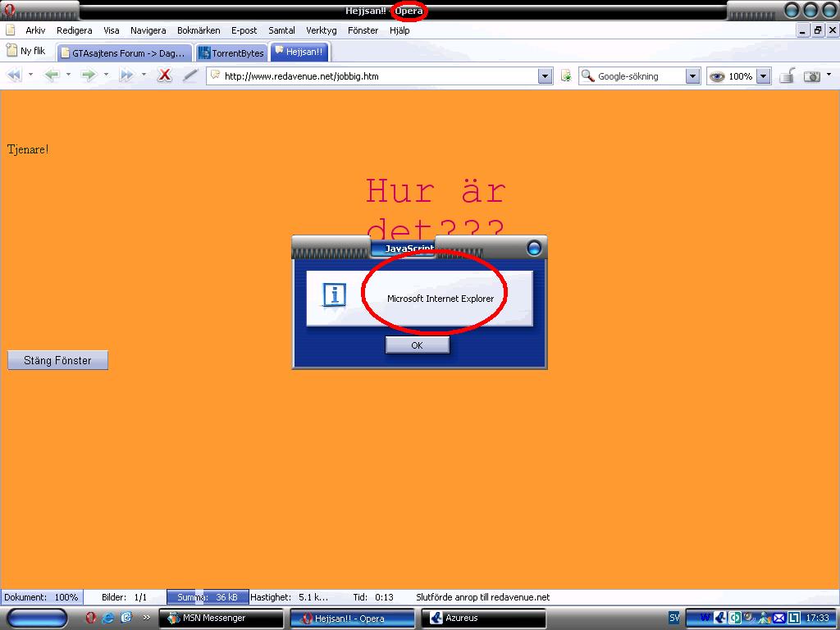
Task: Open the Hjälp menu
Action: point(399,30)
